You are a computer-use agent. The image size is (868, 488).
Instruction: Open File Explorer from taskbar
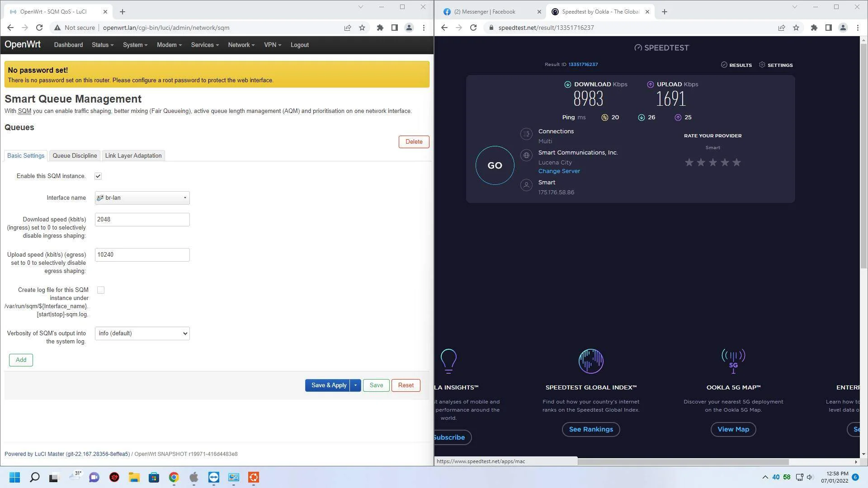click(134, 477)
